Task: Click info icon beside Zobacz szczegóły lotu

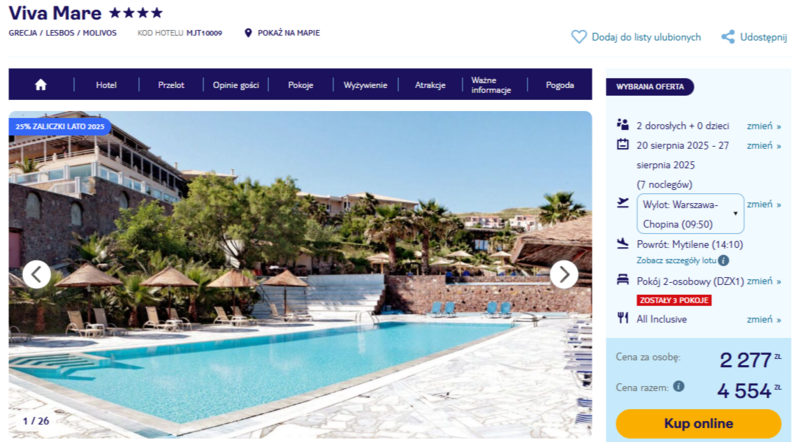Action: tap(723, 260)
